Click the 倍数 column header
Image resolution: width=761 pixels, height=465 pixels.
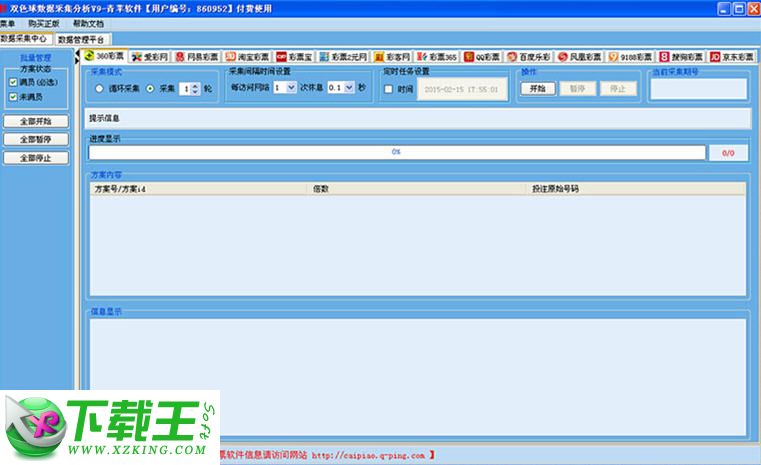pos(416,189)
